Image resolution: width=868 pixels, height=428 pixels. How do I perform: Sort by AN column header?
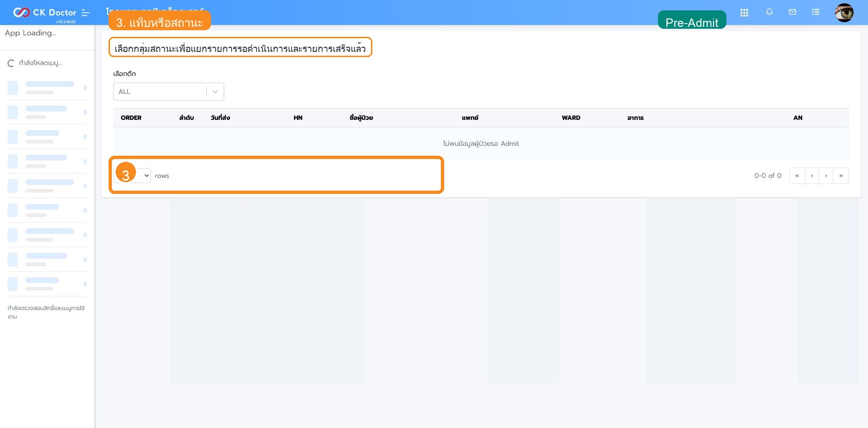click(x=798, y=117)
